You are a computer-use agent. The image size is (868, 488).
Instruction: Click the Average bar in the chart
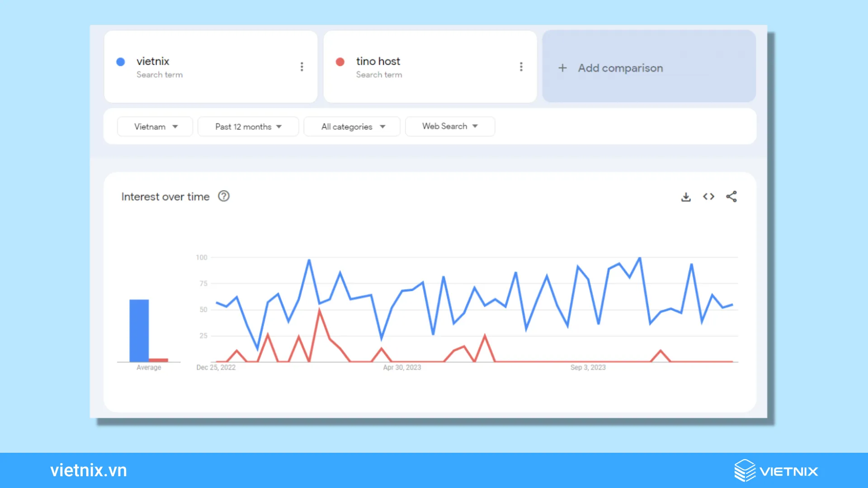pos(139,330)
